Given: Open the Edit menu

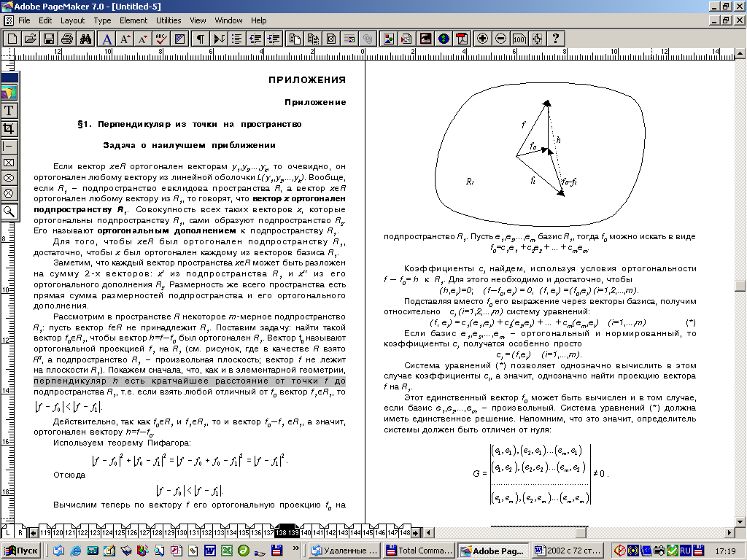Looking at the screenshot, I should click(x=45, y=20).
